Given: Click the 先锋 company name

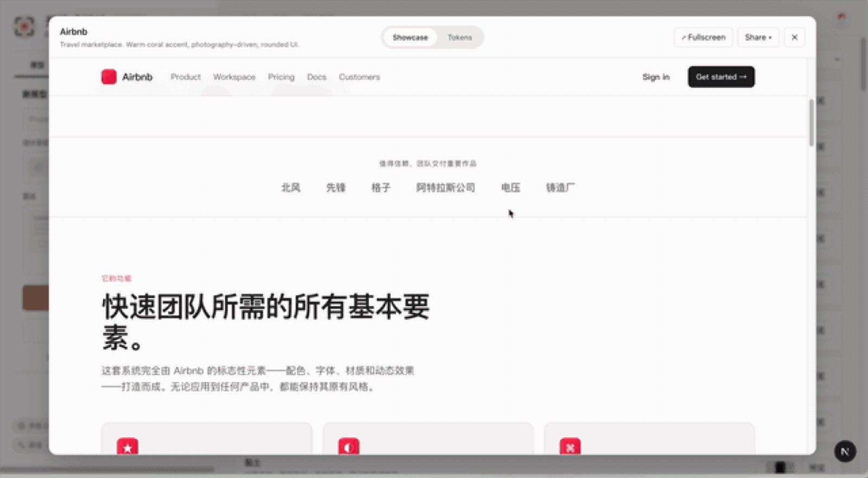Looking at the screenshot, I should point(336,188).
